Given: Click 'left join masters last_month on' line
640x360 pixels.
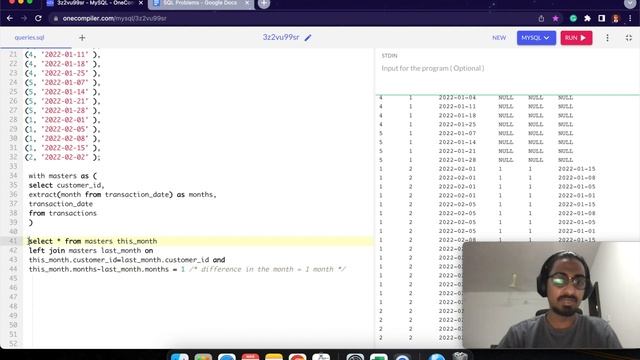Looking at the screenshot, I should (x=91, y=251).
